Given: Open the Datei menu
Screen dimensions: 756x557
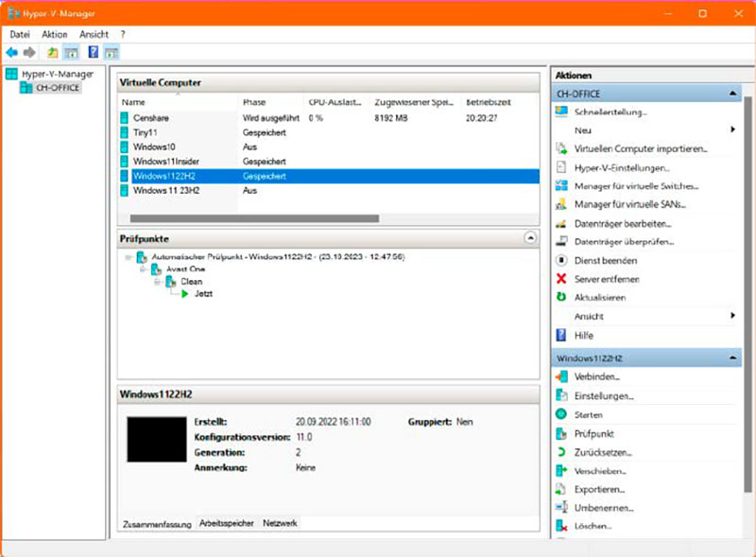Looking at the screenshot, I should pos(20,34).
